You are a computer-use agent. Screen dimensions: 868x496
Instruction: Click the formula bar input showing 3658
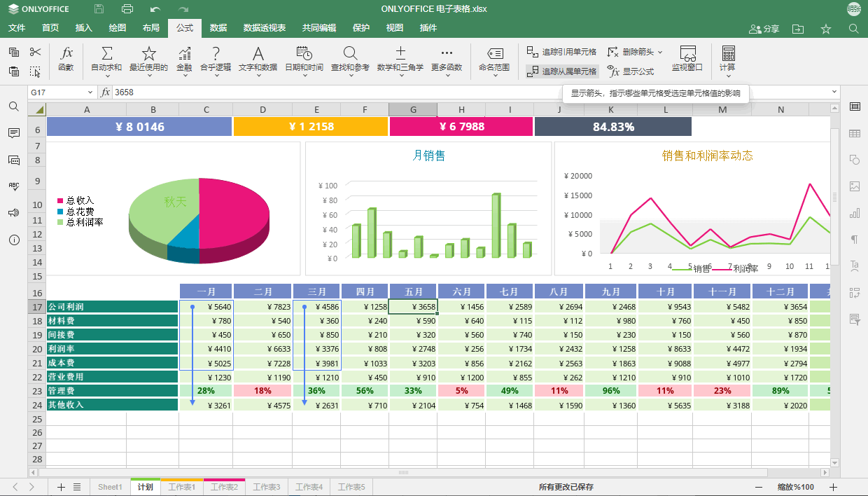[469, 92]
